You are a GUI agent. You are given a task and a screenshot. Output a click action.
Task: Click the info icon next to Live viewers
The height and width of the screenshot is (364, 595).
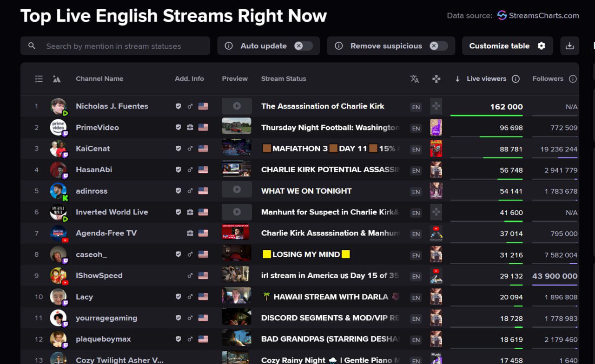(x=516, y=79)
